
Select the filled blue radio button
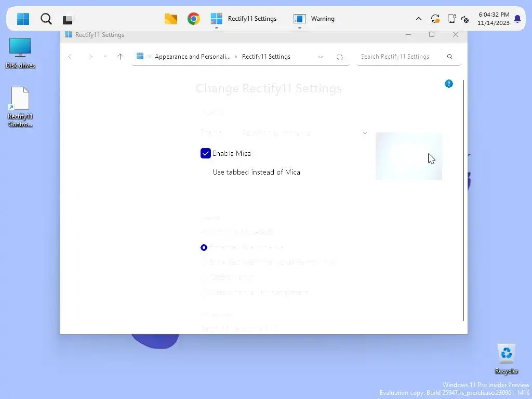pos(204,247)
